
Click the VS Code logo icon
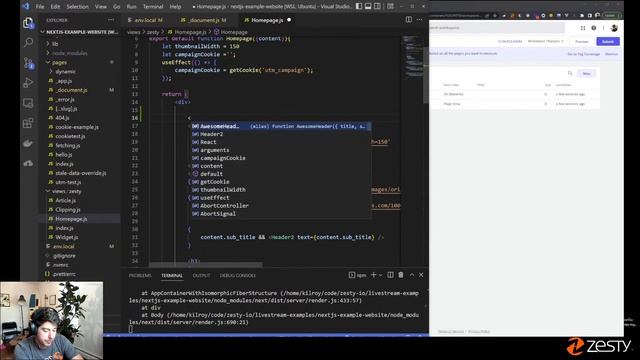[26, 6]
